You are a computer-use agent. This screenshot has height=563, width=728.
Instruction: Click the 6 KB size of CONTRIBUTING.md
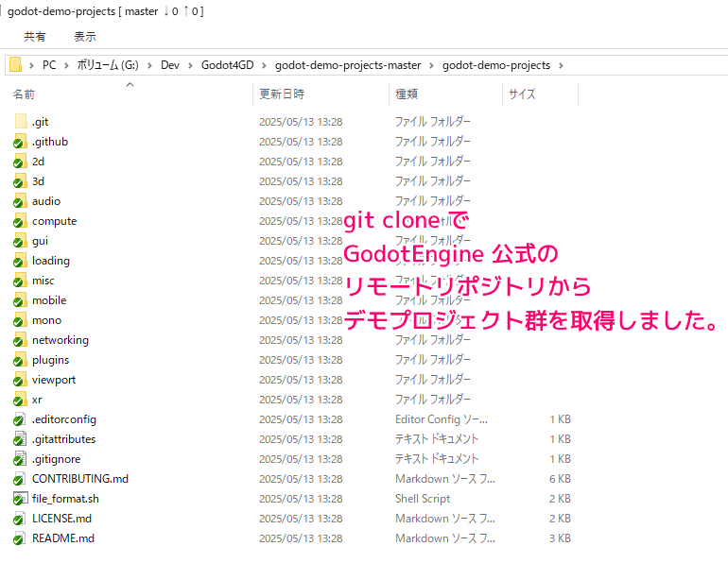coord(560,479)
